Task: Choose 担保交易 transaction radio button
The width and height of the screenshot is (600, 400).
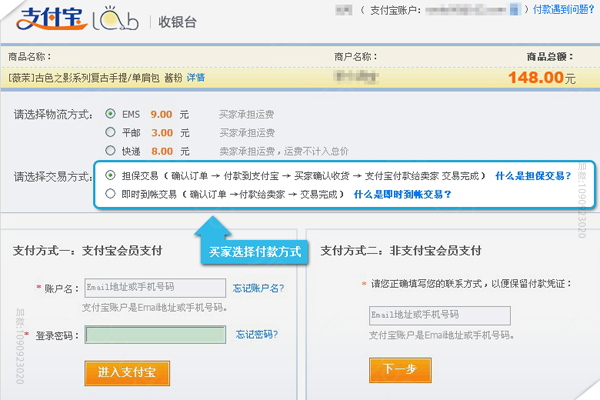Action: (110, 175)
